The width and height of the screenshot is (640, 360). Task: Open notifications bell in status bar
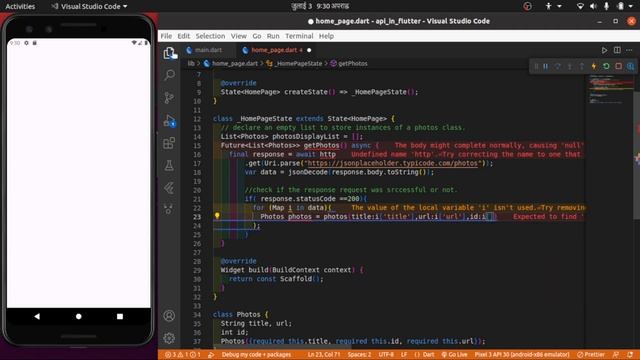(630, 355)
